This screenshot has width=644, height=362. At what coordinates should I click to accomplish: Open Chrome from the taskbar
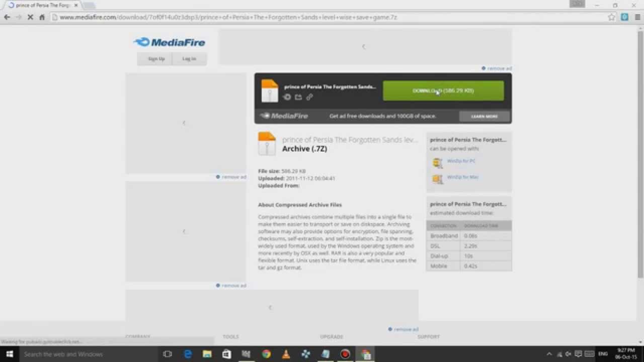266,354
